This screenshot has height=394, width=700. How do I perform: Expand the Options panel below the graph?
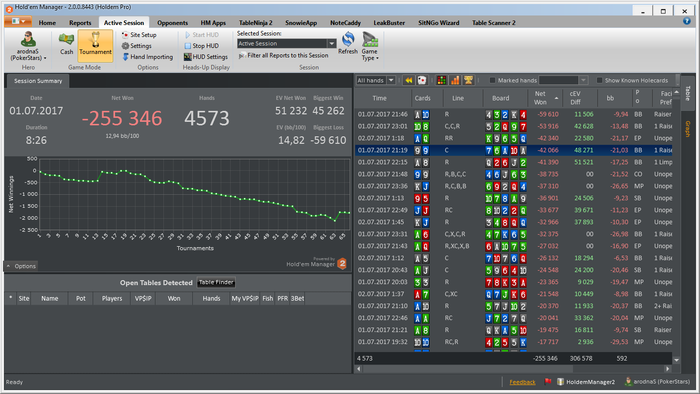(21, 266)
